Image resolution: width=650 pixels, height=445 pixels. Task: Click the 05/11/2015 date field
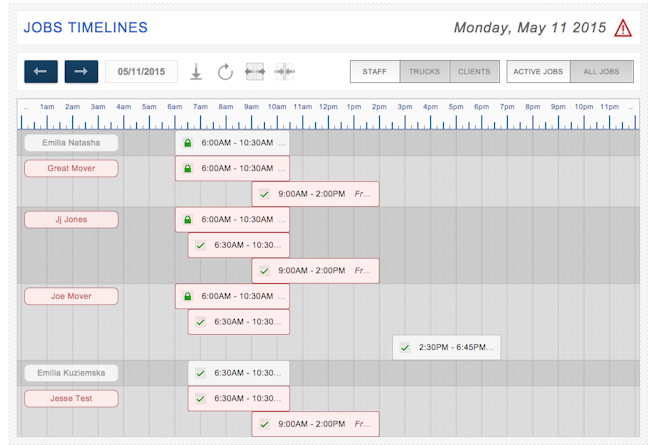(141, 71)
